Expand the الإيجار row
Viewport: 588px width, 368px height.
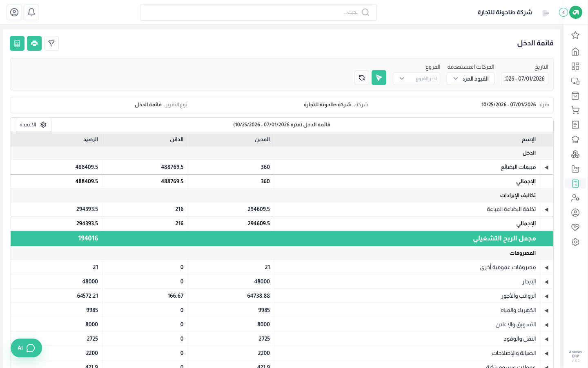pyautogui.click(x=546, y=282)
